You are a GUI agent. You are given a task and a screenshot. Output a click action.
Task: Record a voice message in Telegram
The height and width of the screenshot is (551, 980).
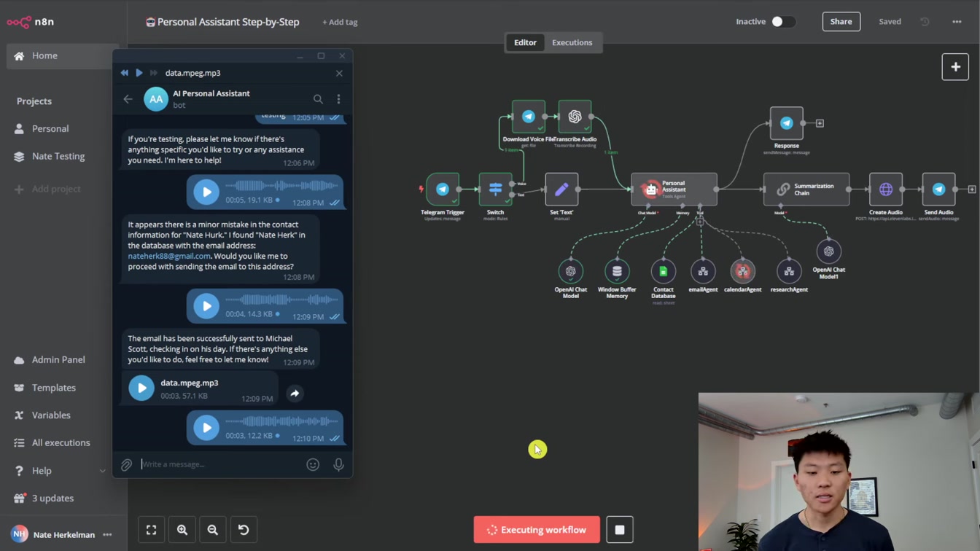(338, 464)
